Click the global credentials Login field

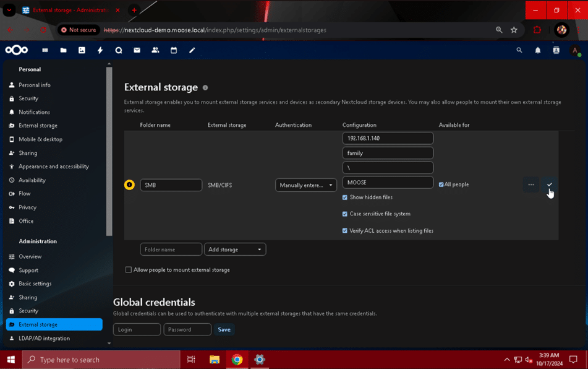(137, 329)
